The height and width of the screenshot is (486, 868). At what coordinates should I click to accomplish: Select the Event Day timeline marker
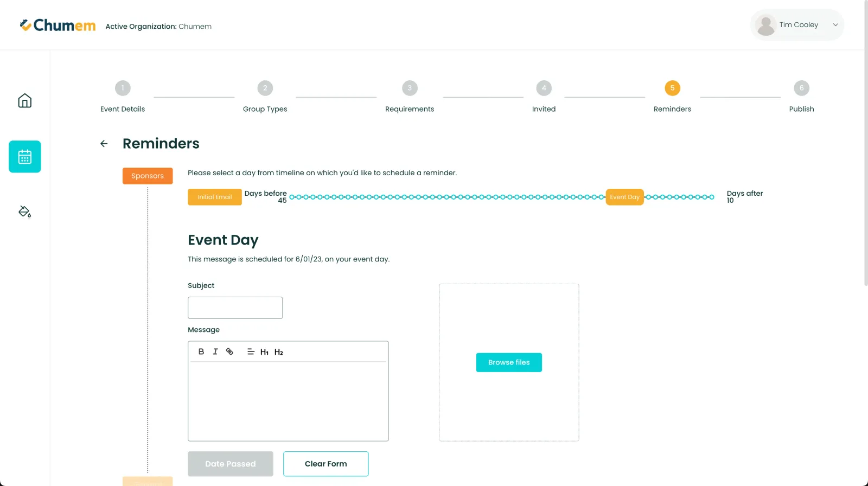pyautogui.click(x=624, y=197)
